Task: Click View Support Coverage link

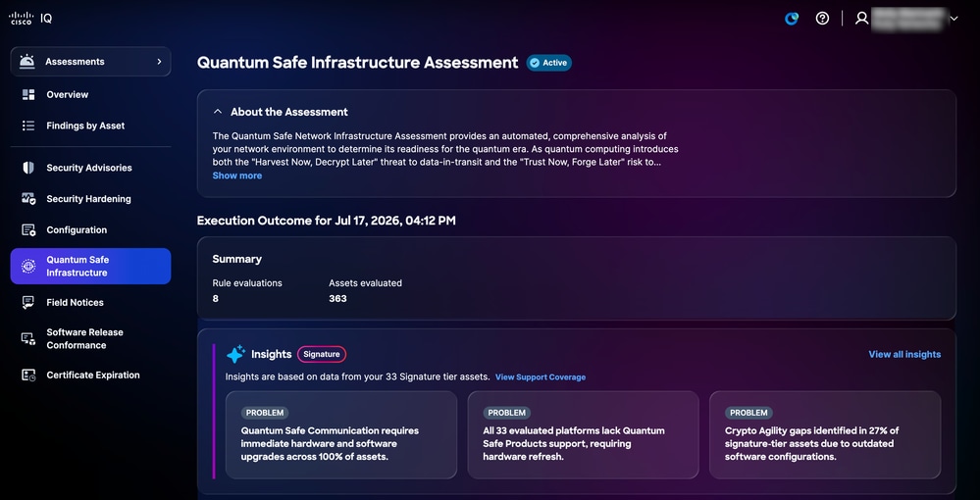Action: click(x=541, y=376)
